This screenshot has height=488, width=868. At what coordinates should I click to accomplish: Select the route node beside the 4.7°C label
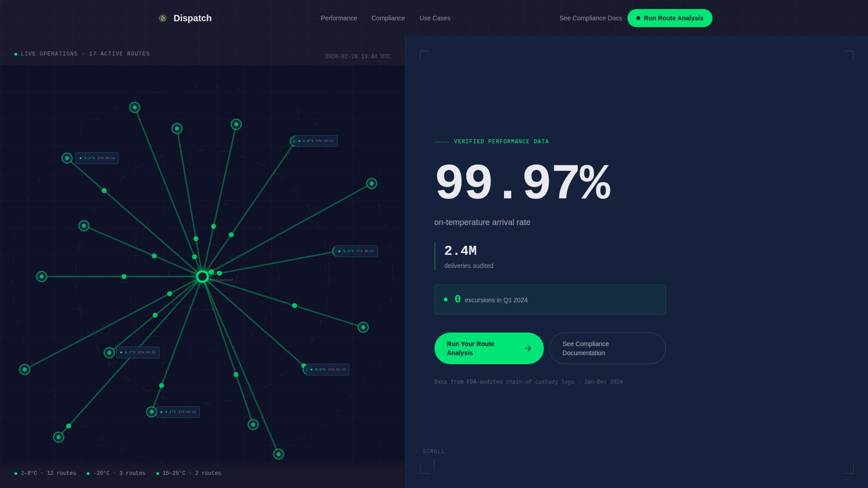coord(109,352)
